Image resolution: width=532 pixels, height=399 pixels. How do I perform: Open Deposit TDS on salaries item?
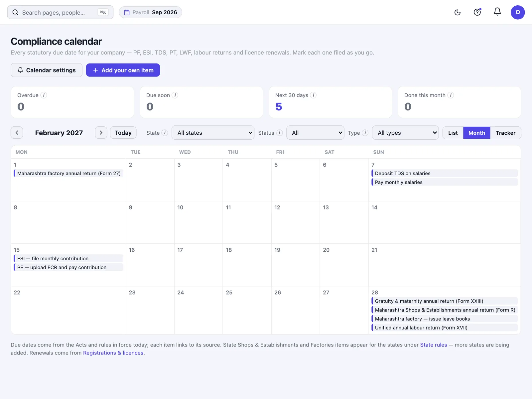[445, 173]
